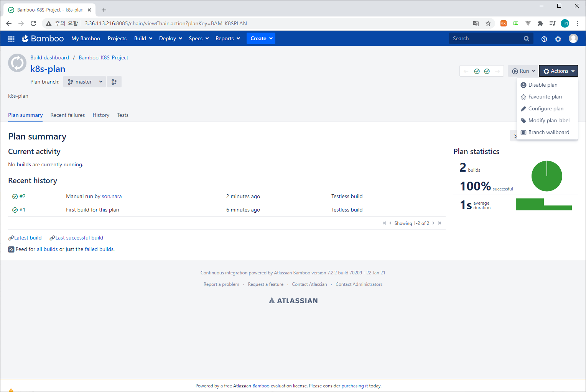
Task: Close the Bamboo-K8S-Project tab
Action: point(89,10)
